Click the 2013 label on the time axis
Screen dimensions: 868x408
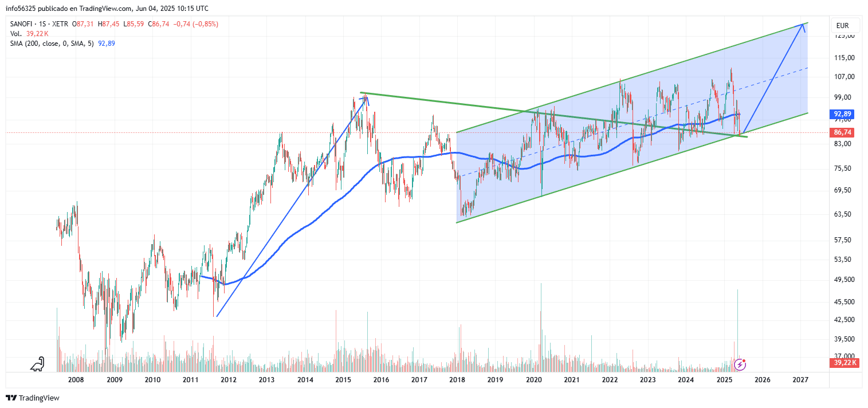pyautogui.click(x=267, y=380)
